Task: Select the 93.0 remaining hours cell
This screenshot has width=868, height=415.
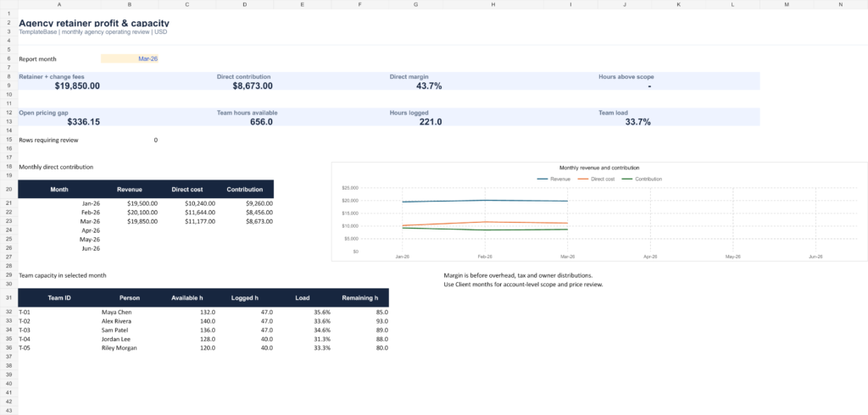Action: pyautogui.click(x=359, y=321)
